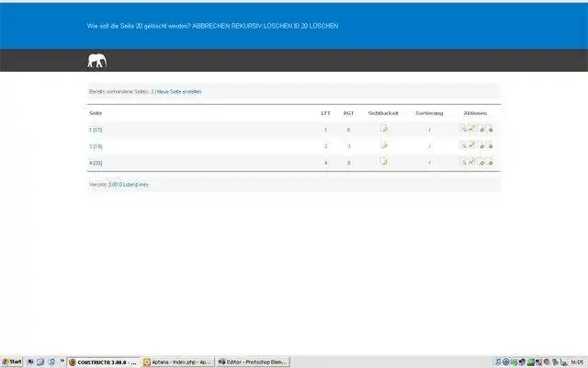Toggle visibility icon for page 1 [17]

click(x=384, y=129)
